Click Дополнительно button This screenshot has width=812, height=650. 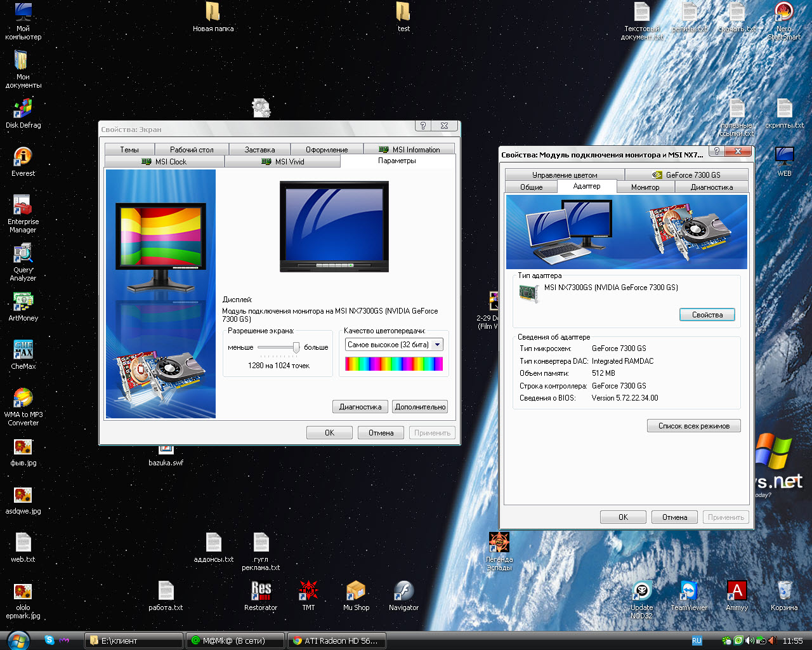[x=420, y=407]
